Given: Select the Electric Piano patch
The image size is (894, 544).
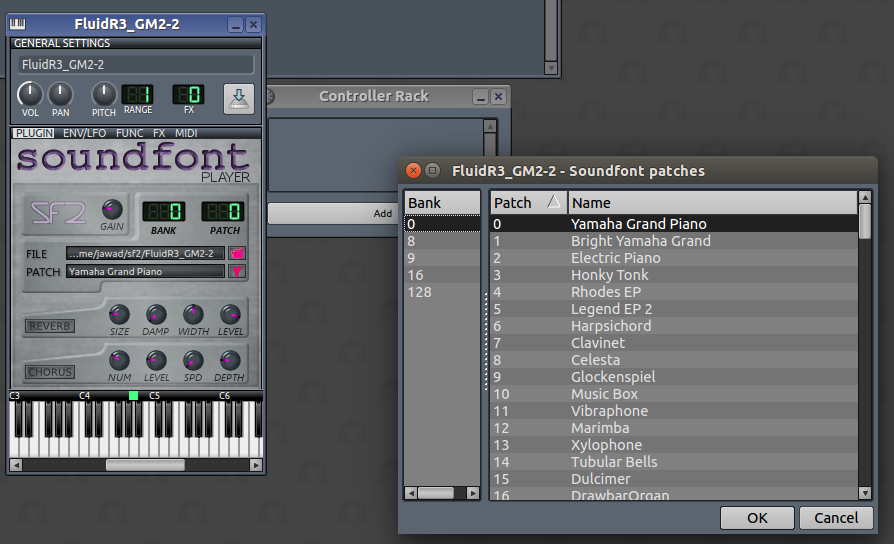Looking at the screenshot, I should click(674, 258).
